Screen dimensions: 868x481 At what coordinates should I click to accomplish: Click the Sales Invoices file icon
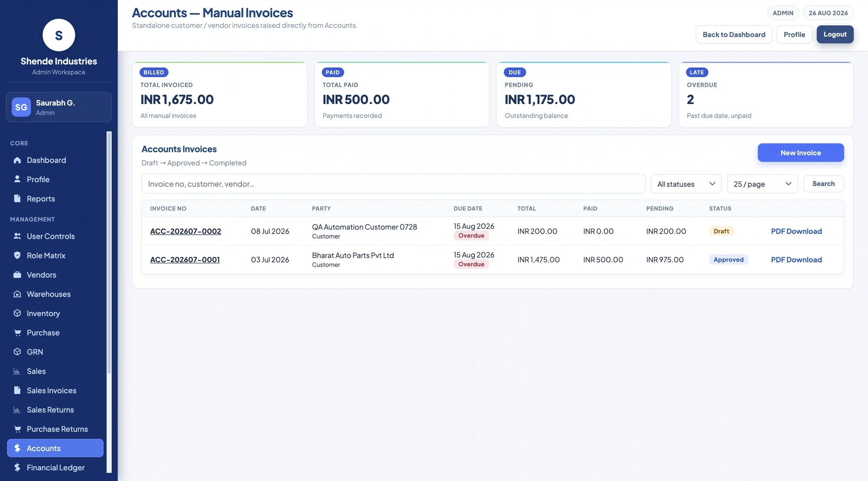(x=17, y=390)
